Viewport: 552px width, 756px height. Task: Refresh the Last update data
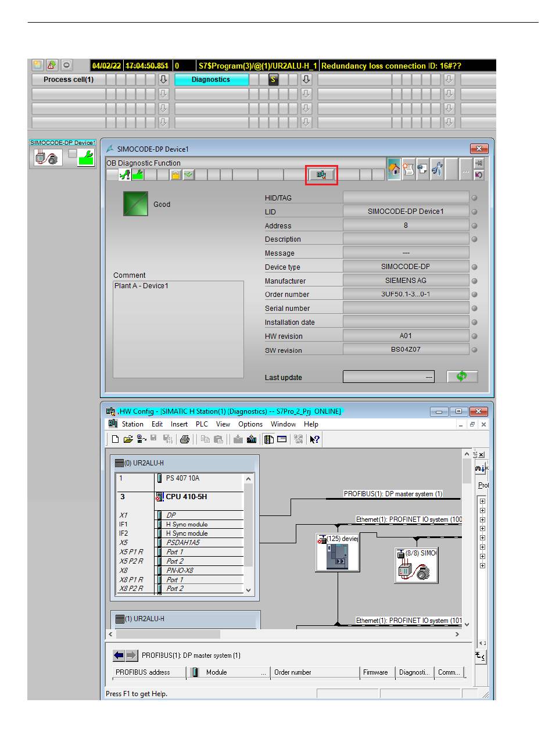[462, 377]
